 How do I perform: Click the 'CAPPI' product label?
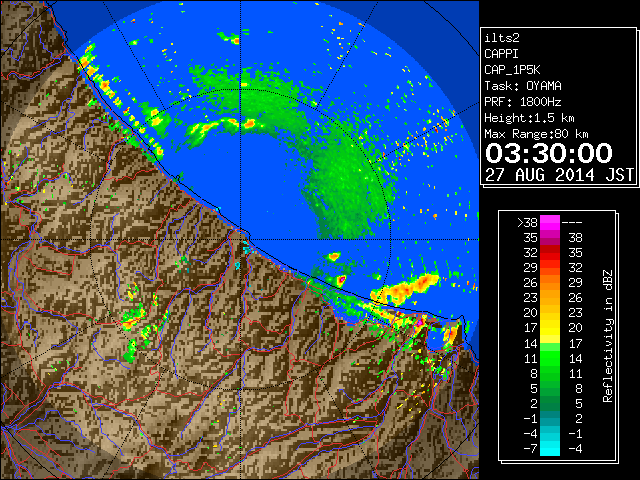501,54
